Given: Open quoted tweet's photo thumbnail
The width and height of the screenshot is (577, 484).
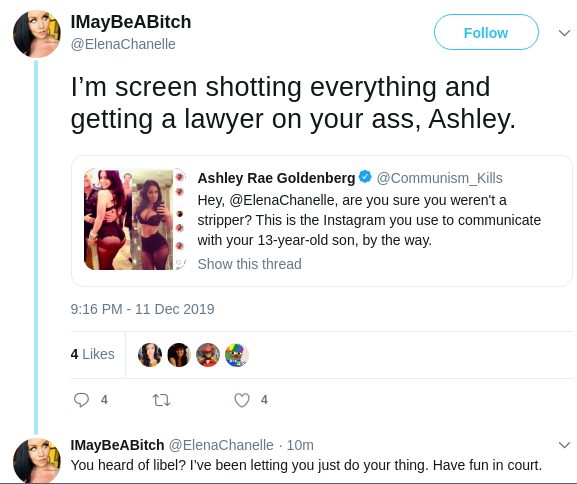Looking at the screenshot, I should pyautogui.click(x=135, y=219).
